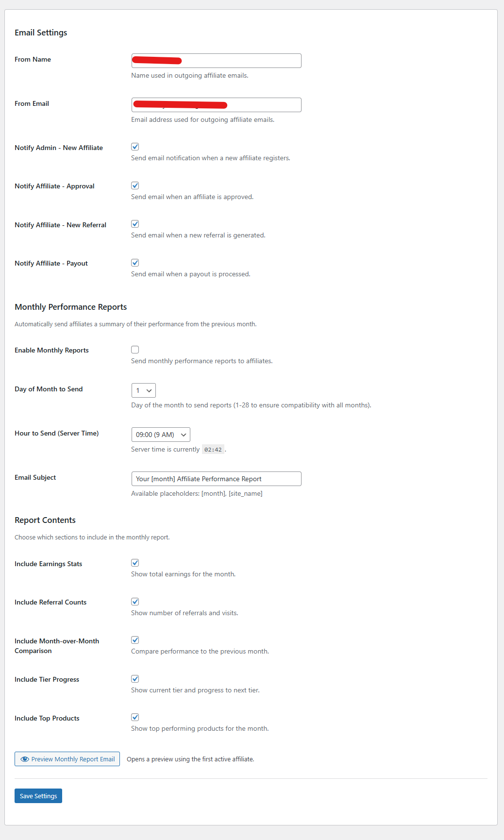
Task: Toggle Notify Affiliate - New Referral off
Action: (135, 223)
